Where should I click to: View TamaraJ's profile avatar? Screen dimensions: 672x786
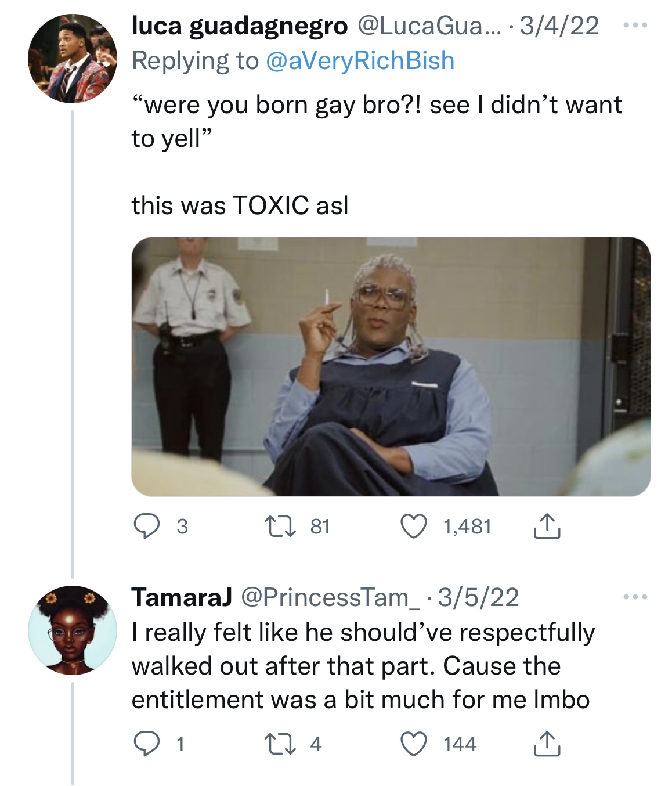click(73, 630)
